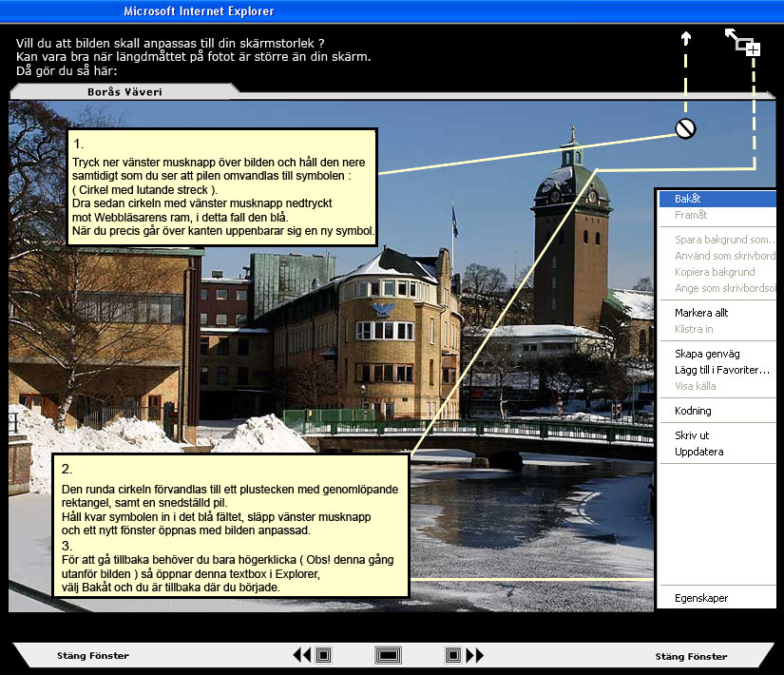Click the double left arrow icon
This screenshot has width=784, height=675.
pos(301,655)
